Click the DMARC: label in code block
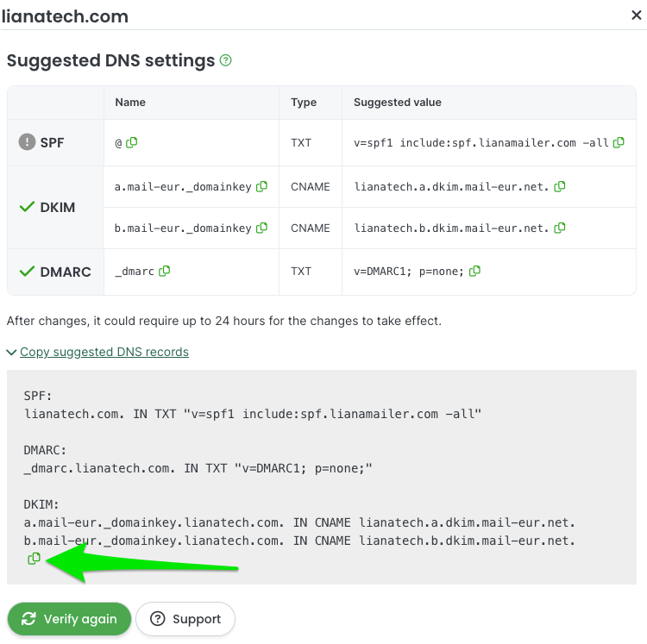 point(45,450)
